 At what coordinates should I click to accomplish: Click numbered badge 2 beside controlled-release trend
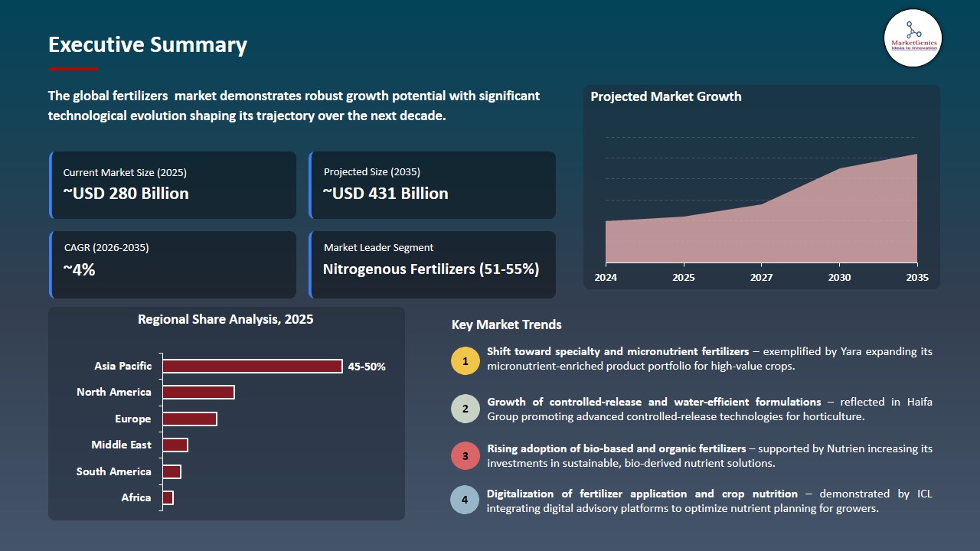tap(465, 408)
